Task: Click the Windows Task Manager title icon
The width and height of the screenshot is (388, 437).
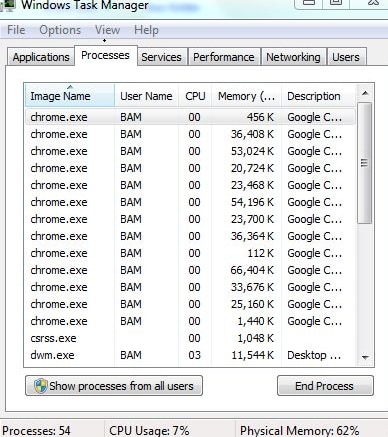Action: (x=8, y=5)
